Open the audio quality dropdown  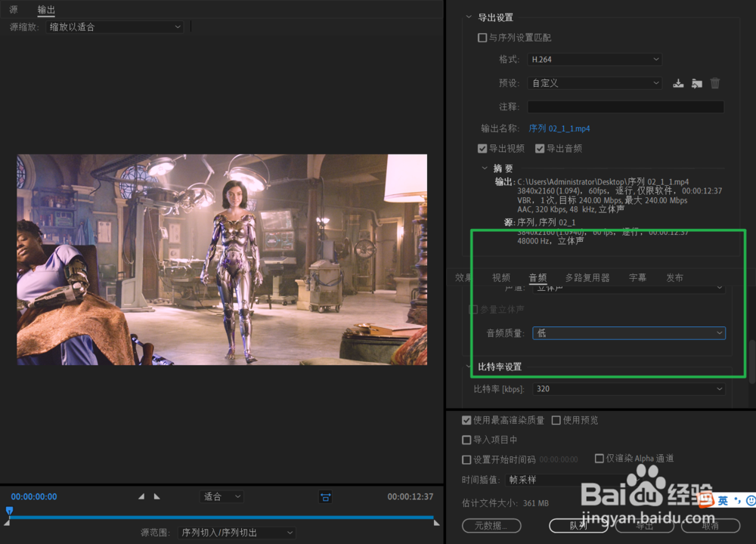[629, 333]
